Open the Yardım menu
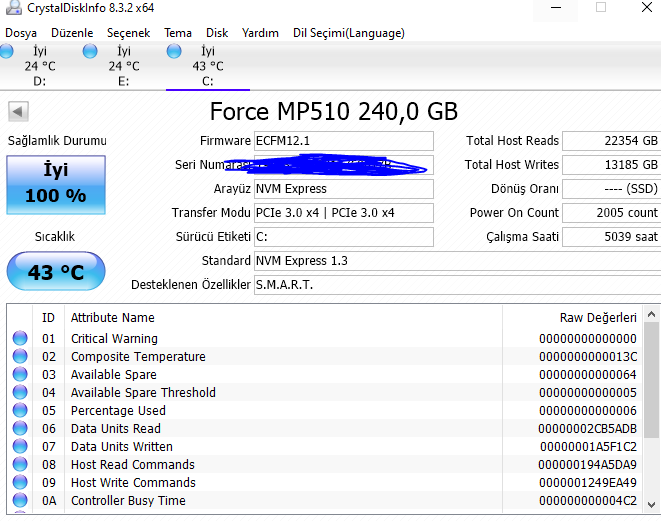The height and width of the screenshot is (521, 661). pyautogui.click(x=260, y=33)
